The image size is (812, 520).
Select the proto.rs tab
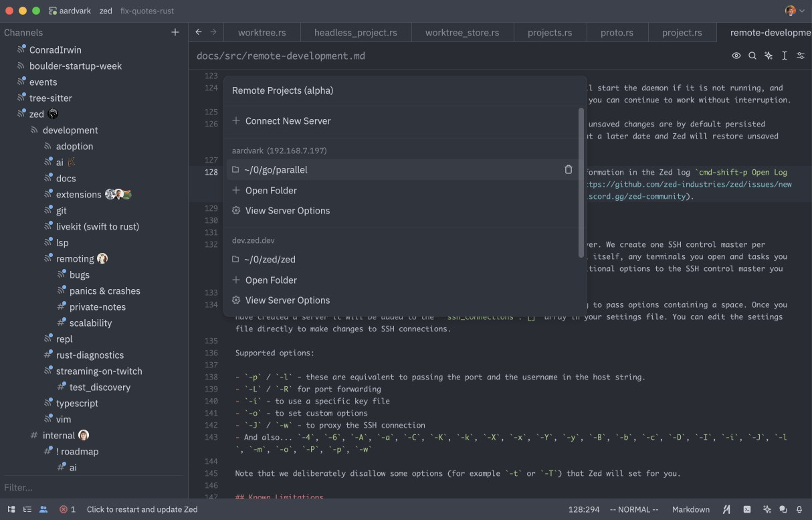coord(616,31)
